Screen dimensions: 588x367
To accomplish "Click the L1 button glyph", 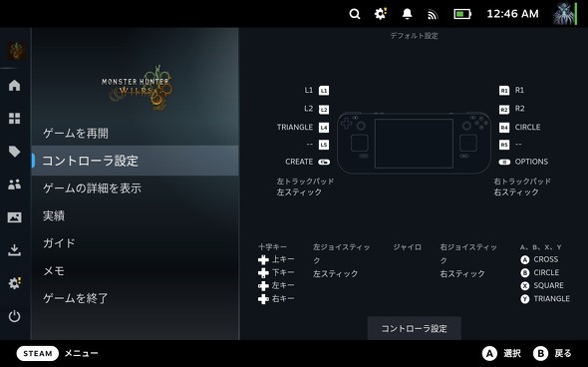I will coord(324,91).
